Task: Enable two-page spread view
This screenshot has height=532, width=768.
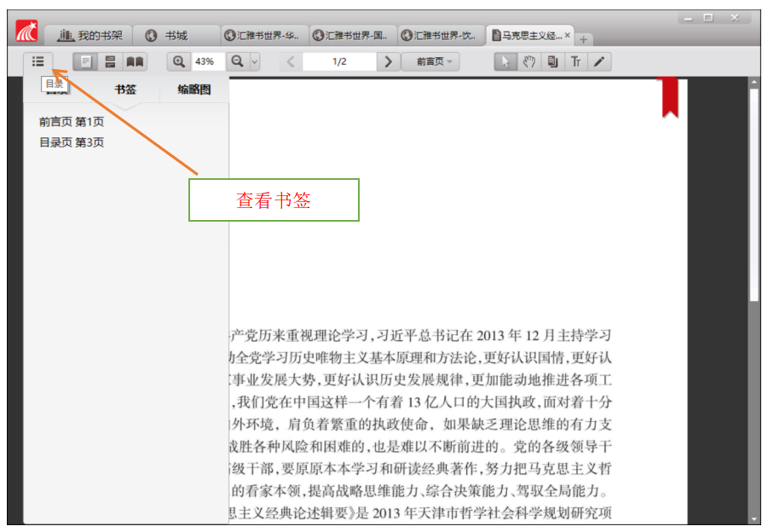Action: (135, 61)
